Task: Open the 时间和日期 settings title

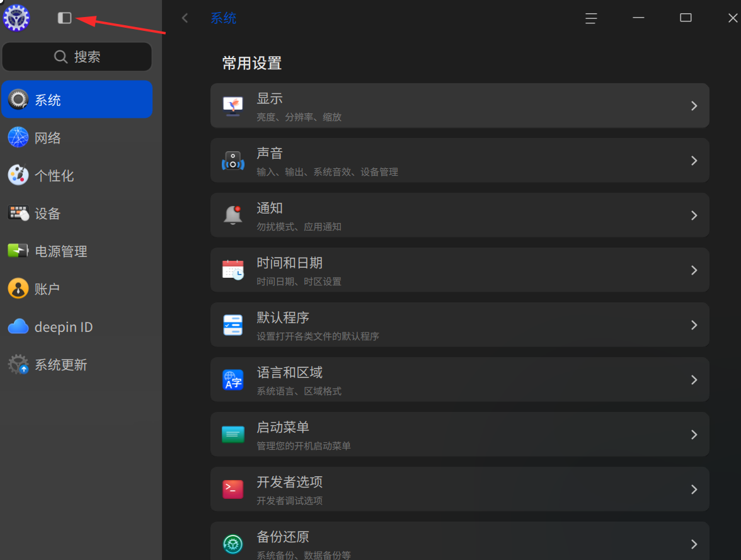Action: click(289, 263)
